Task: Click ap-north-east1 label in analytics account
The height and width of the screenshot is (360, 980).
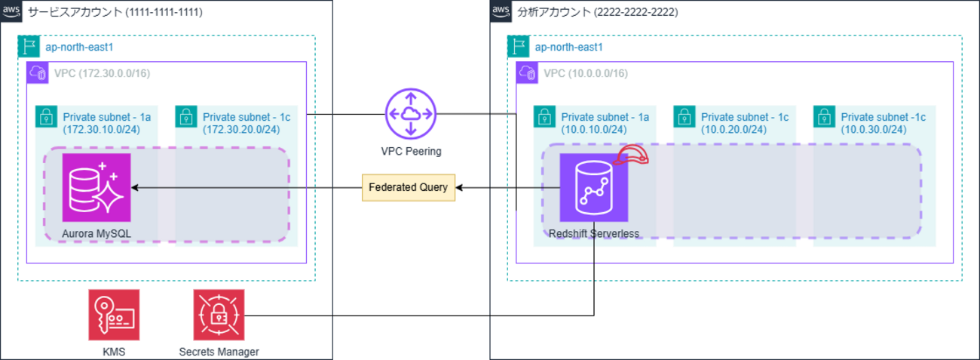Action: pyautogui.click(x=569, y=47)
